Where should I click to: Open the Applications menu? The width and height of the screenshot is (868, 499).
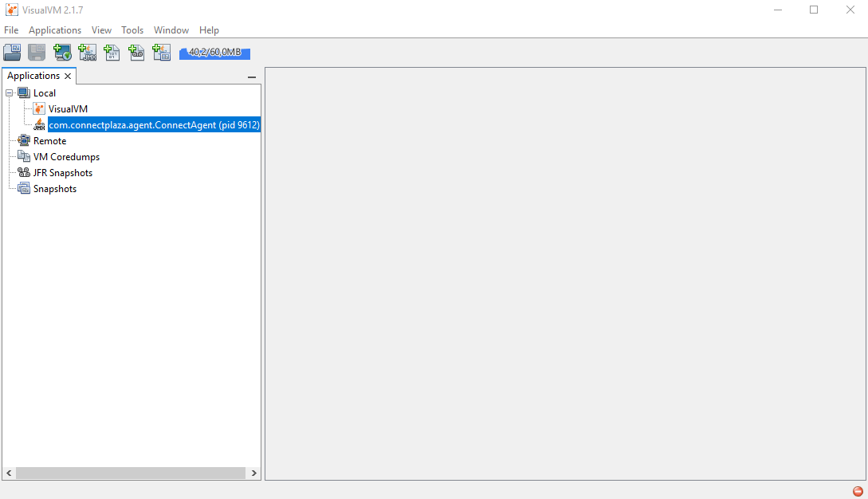55,30
